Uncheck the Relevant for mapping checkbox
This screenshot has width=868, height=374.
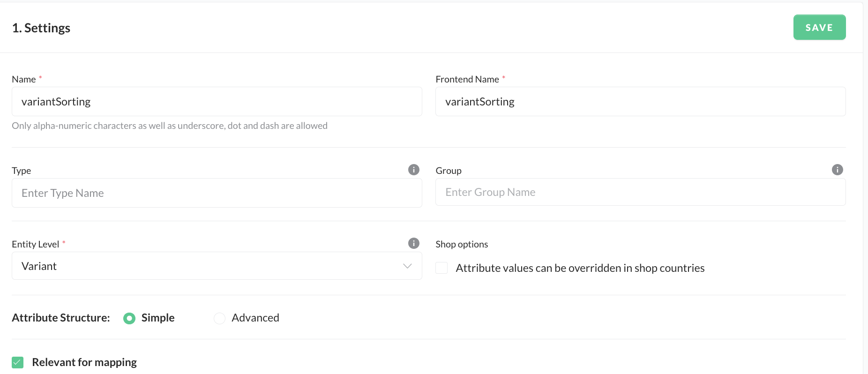click(x=18, y=362)
